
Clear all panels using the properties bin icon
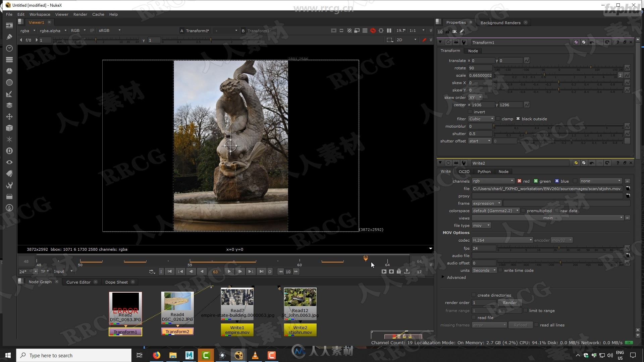click(x=454, y=32)
